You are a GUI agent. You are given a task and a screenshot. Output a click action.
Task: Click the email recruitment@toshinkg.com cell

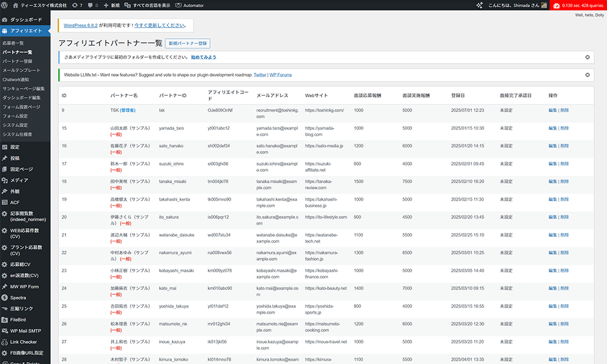point(277,113)
